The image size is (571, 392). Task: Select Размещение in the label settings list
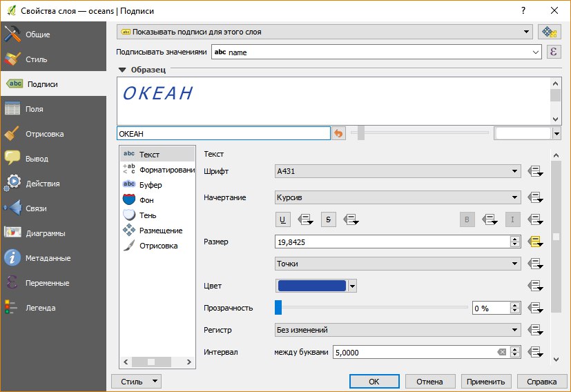click(x=160, y=231)
